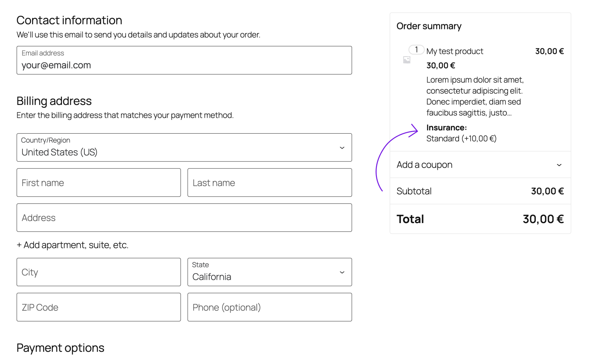Screen dimensions: 593x364
Task: Click the State dropdown chevron icon
Action: (342, 272)
